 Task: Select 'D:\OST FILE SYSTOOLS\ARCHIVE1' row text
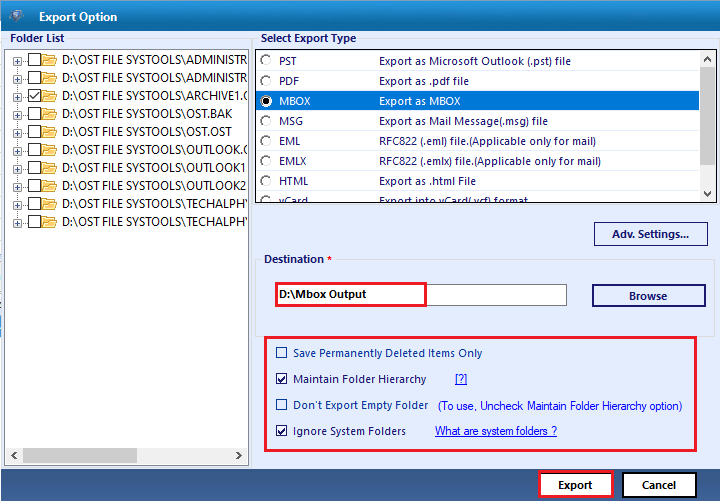(x=155, y=96)
